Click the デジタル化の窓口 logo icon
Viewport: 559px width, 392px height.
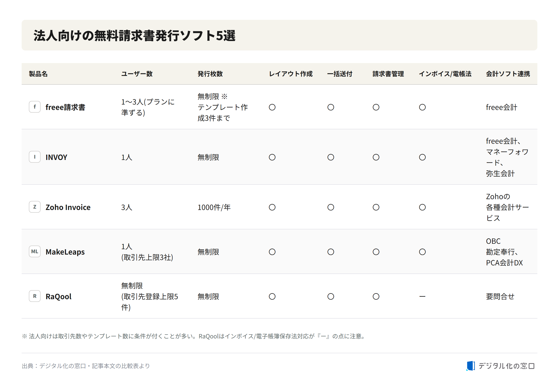click(x=470, y=366)
